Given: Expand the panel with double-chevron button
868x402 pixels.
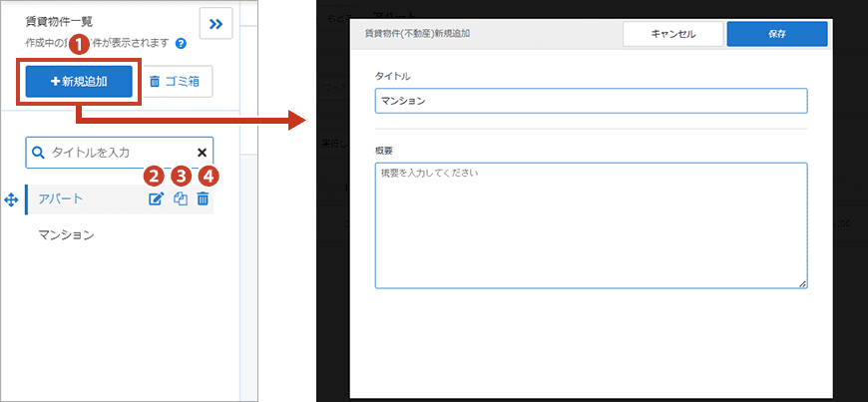Looking at the screenshot, I should [x=217, y=23].
